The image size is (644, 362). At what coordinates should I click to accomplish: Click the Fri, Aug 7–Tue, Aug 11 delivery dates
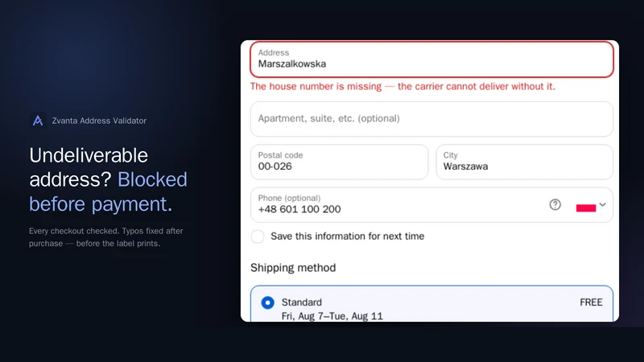332,316
